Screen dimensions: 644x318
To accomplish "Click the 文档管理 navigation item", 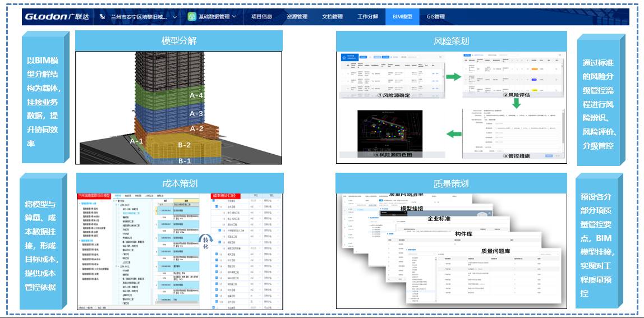I will click(332, 17).
